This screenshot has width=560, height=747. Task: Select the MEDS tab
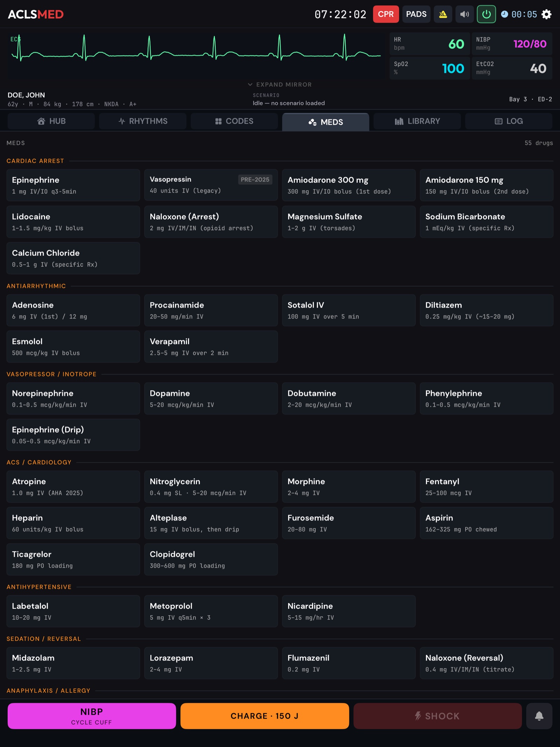click(325, 122)
